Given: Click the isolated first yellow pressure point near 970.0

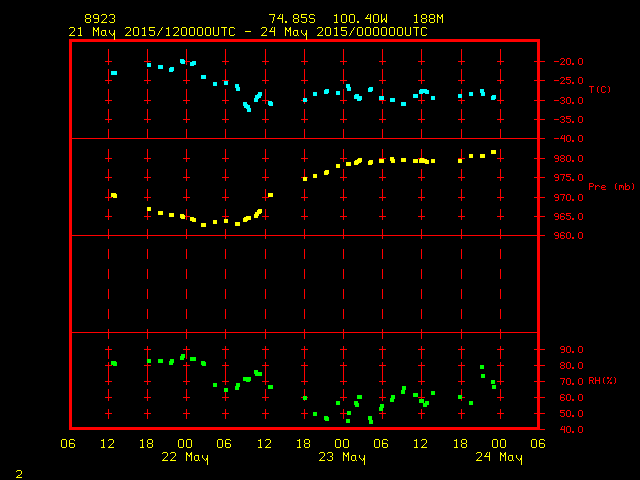Looking at the screenshot, I should coord(114,196).
